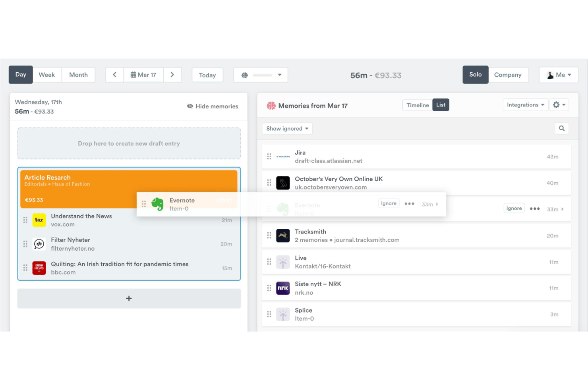Expand the 33m arrow on dragged Evernote card
588x392 pixels.
tap(437, 204)
